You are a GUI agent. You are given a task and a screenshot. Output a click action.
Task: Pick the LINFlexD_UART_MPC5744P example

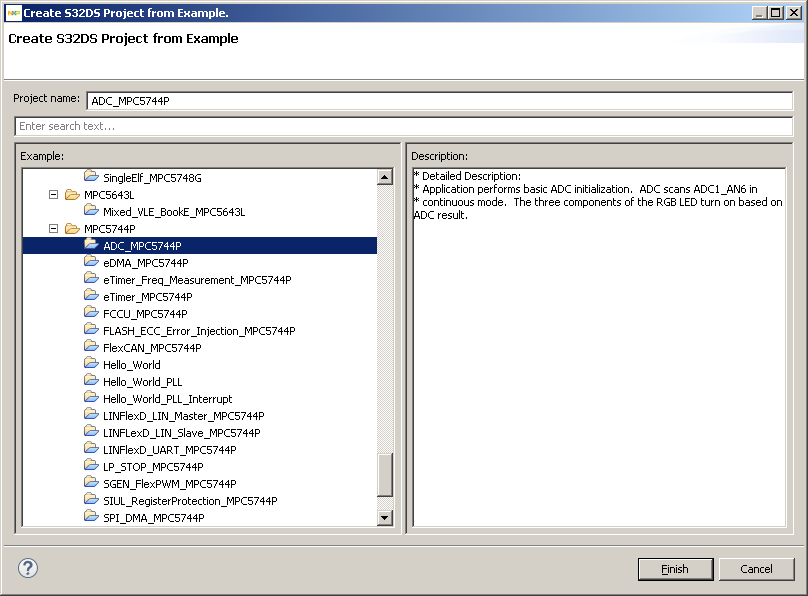coord(170,450)
